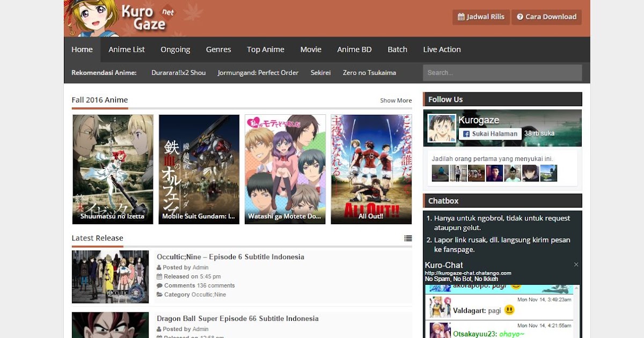The width and height of the screenshot is (644, 338).
Task: Click Kurogaze Facebook page avatar
Action: 442,128
